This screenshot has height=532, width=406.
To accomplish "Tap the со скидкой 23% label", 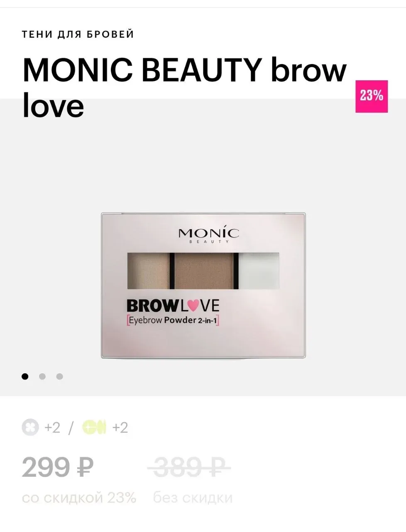I will (79, 498).
